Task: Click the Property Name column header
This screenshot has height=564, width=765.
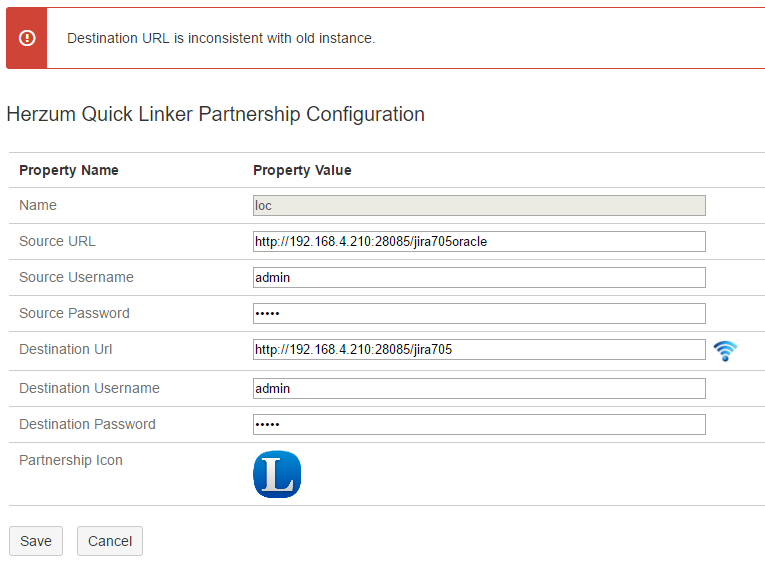Action: coord(69,170)
